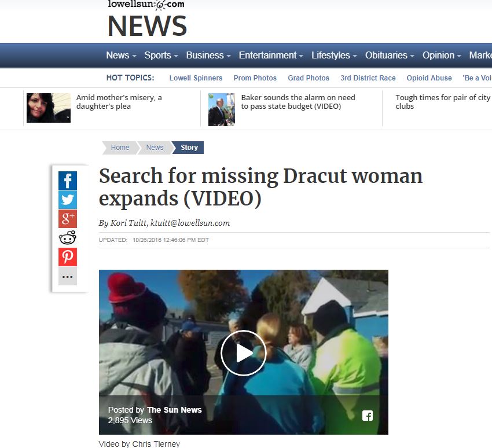The image size is (492, 448).
Task: Open the Opioid Abuse hot topic
Action: (x=429, y=78)
